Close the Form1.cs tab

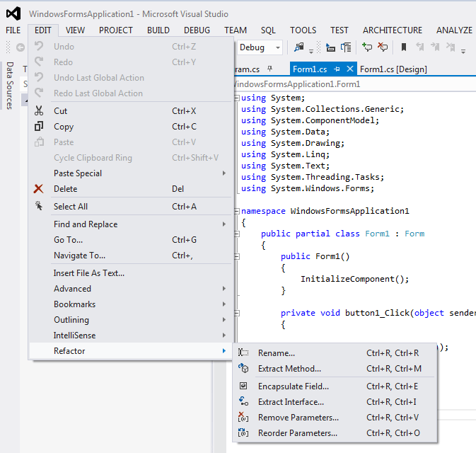[349, 69]
